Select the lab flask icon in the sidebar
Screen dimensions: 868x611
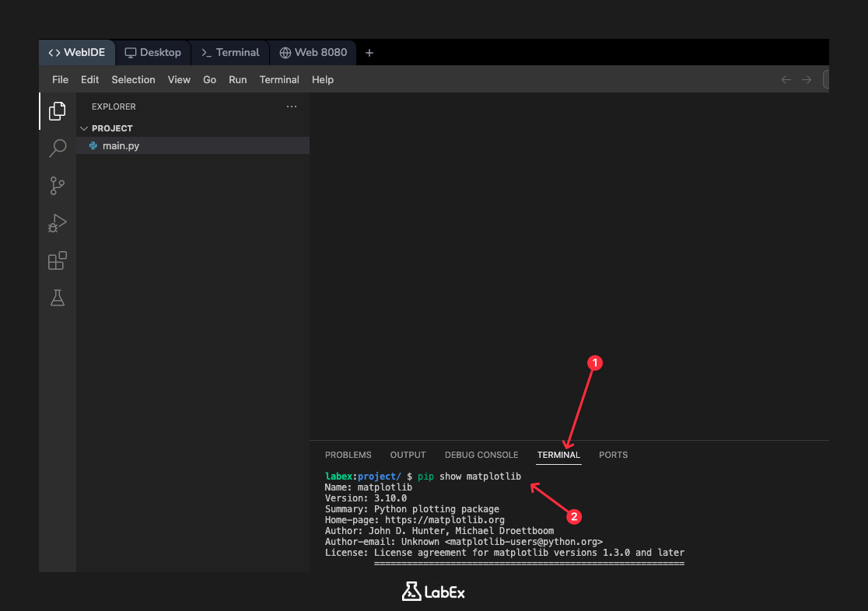tap(57, 298)
